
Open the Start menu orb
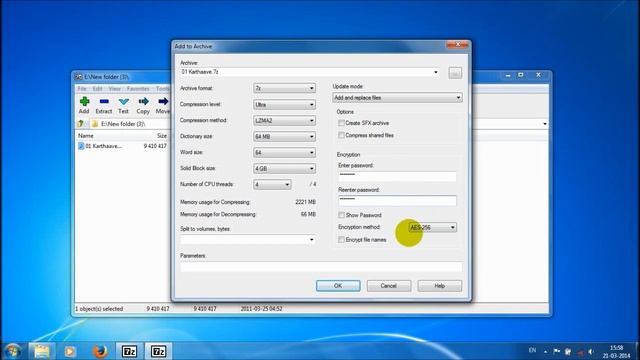click(12, 351)
